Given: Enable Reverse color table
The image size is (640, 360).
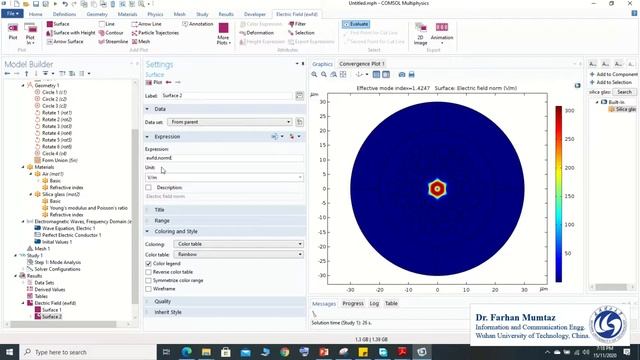Looking at the screenshot, I should click(149, 272).
